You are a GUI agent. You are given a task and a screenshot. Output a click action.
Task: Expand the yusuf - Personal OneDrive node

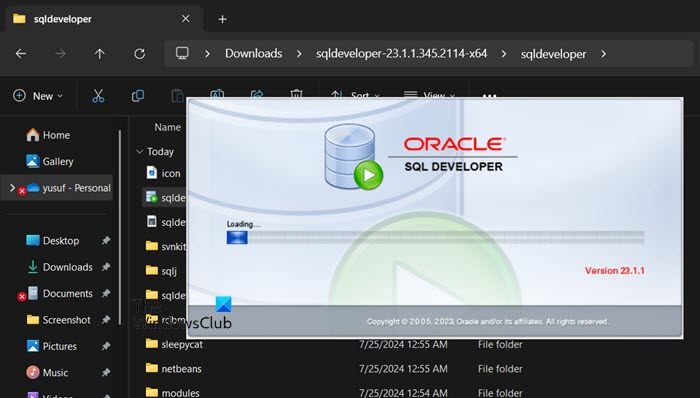[12, 188]
